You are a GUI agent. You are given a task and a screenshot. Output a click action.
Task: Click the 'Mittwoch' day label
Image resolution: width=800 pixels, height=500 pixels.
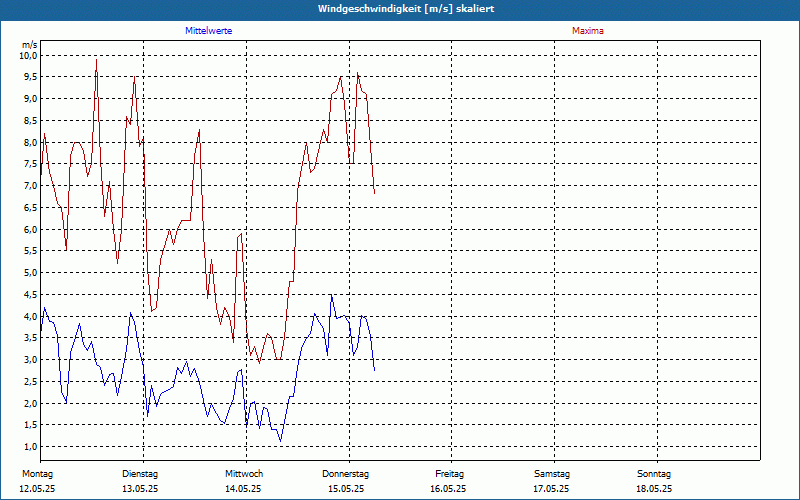[244, 474]
